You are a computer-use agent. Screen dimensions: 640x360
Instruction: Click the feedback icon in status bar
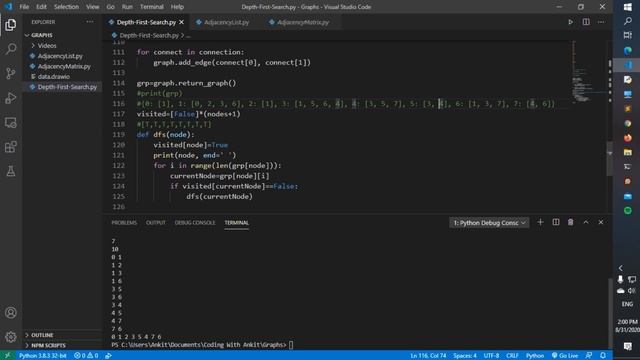tap(589, 356)
